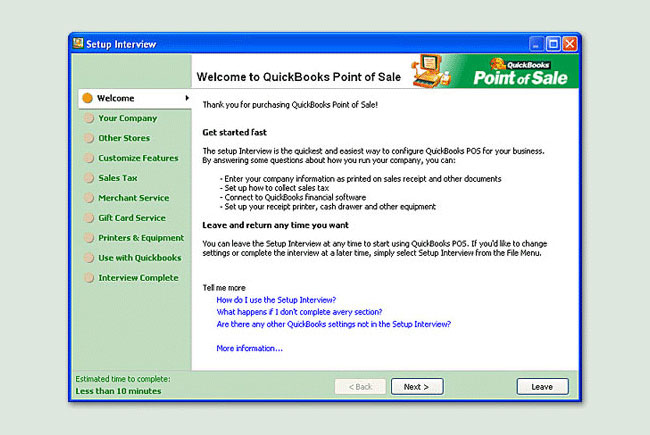This screenshot has height=435, width=650.
Task: Expand the arrow next to Welcome step
Action: click(x=186, y=98)
